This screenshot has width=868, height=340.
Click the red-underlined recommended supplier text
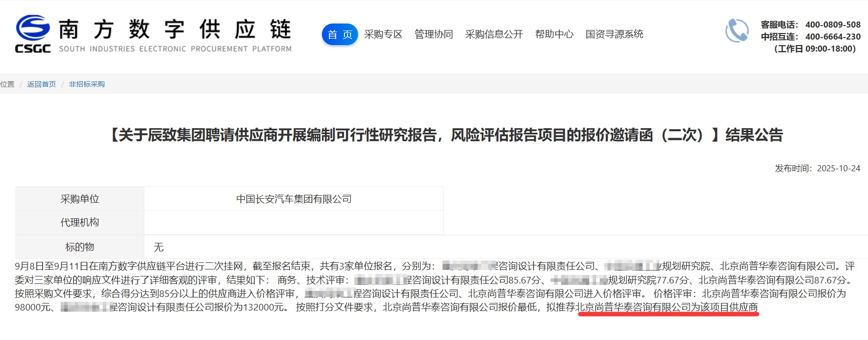(x=667, y=307)
